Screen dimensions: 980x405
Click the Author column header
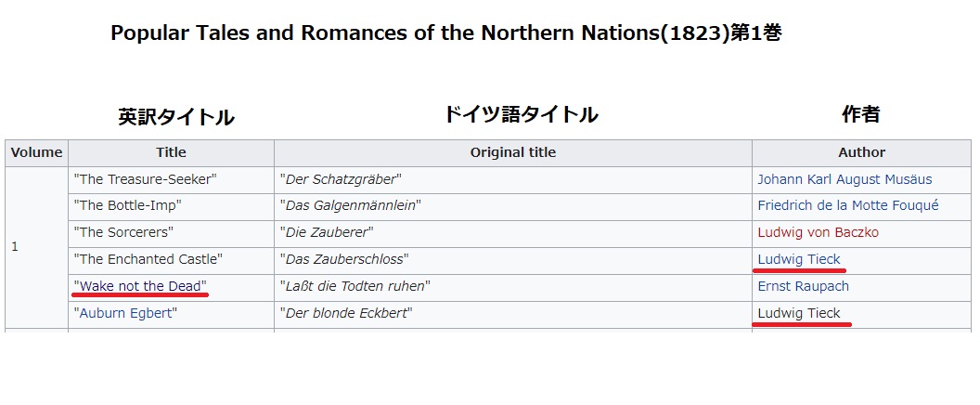click(862, 152)
